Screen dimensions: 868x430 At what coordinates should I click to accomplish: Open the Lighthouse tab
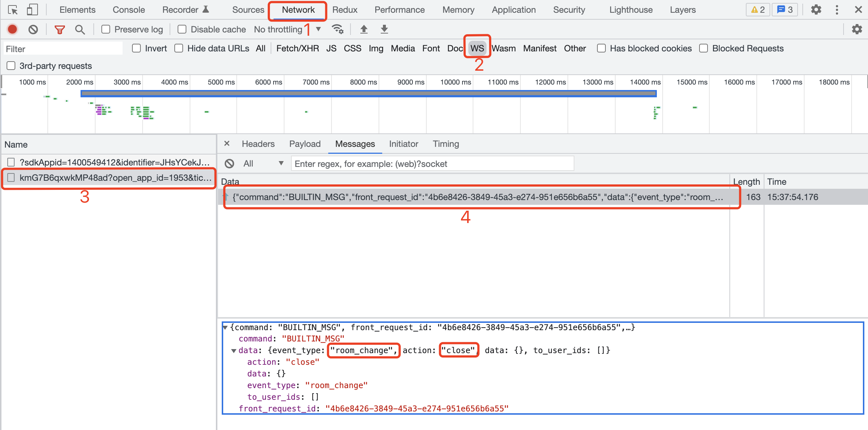tap(631, 10)
